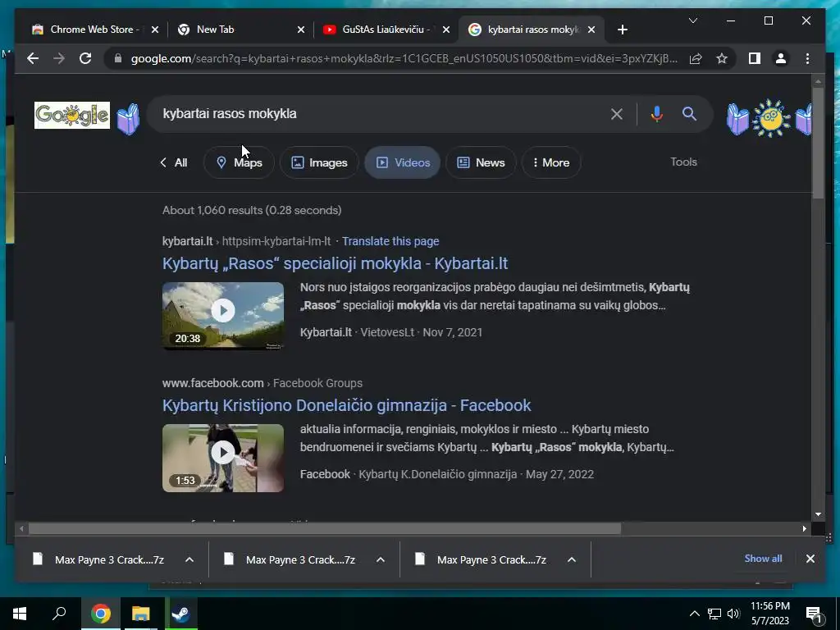The height and width of the screenshot is (630, 840).
Task: Click Translate this page link
Action: coord(390,241)
